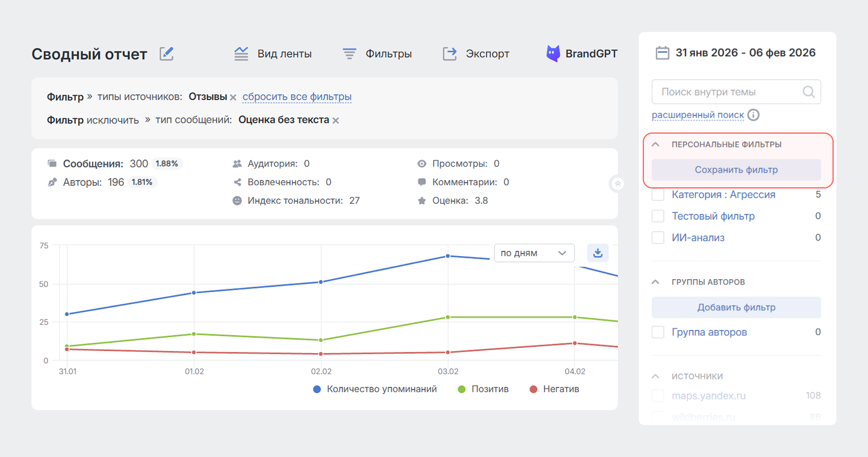Collapse the Персональные фильтры section
868x457 pixels.
pos(656,144)
